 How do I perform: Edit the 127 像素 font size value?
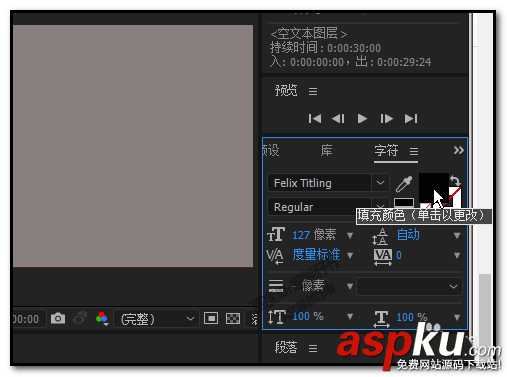(314, 235)
